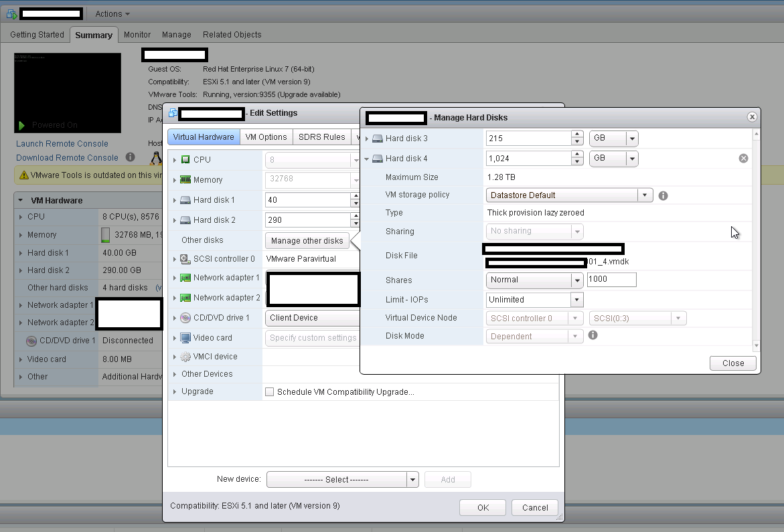Screen dimensions: 784x532
Task: Expand the Other Devices row
Action: (175, 374)
